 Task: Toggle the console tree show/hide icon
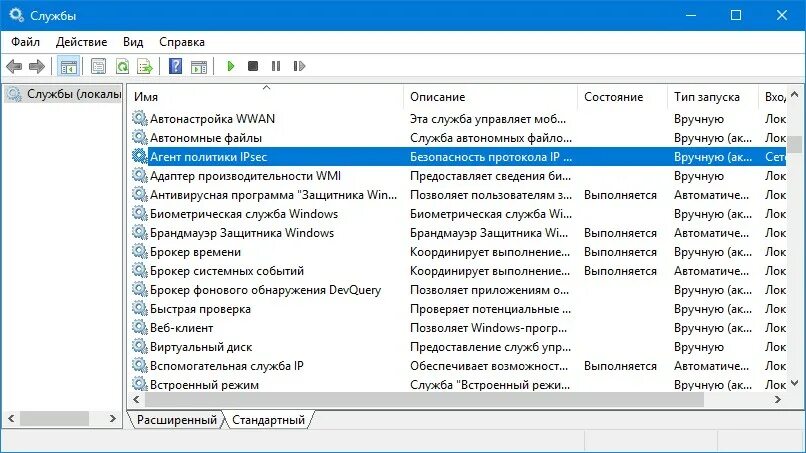(x=68, y=66)
